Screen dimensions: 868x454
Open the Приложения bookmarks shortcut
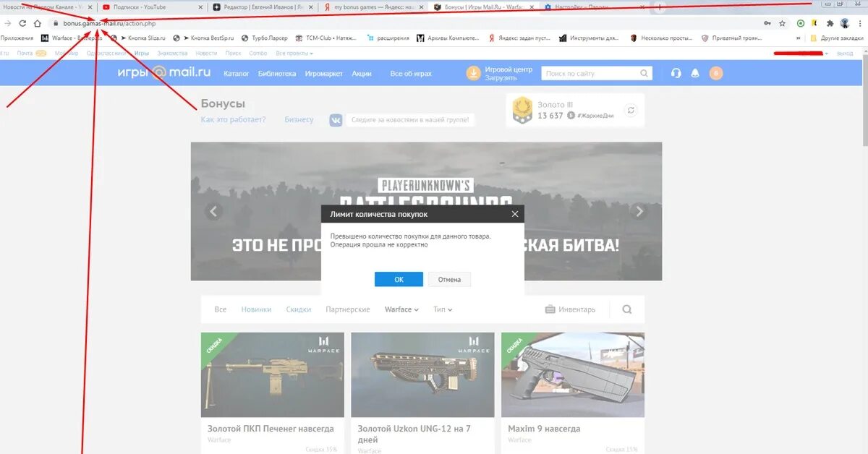[17, 38]
